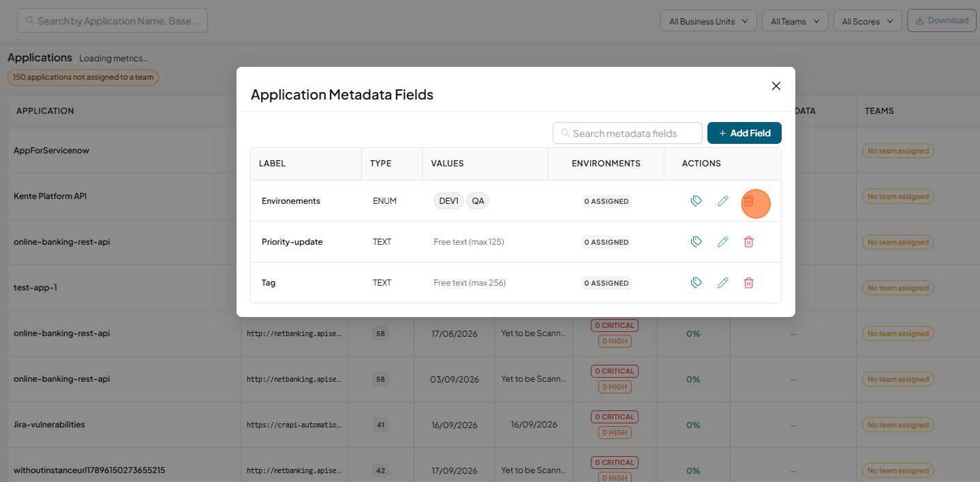
Task: Download the applications list
Action: pyautogui.click(x=941, y=20)
